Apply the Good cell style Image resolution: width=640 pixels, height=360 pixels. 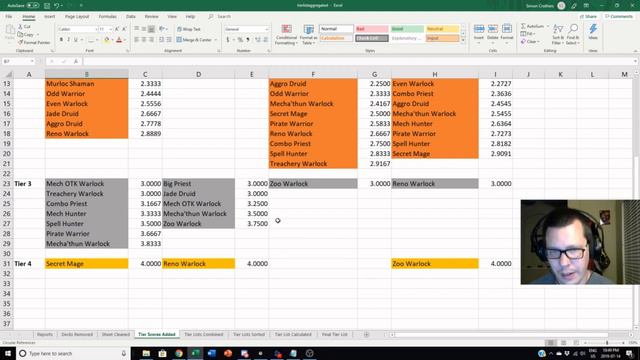(x=407, y=29)
